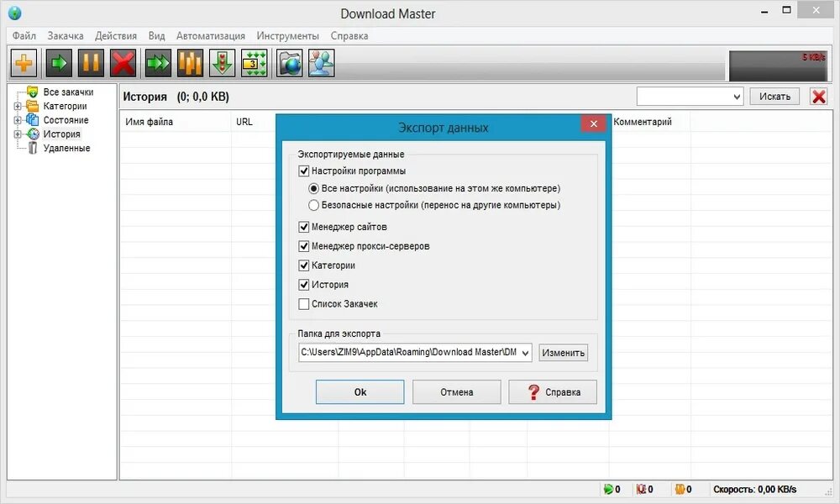Open the Закачка menu
Screen dimensions: 840x504
(66, 36)
